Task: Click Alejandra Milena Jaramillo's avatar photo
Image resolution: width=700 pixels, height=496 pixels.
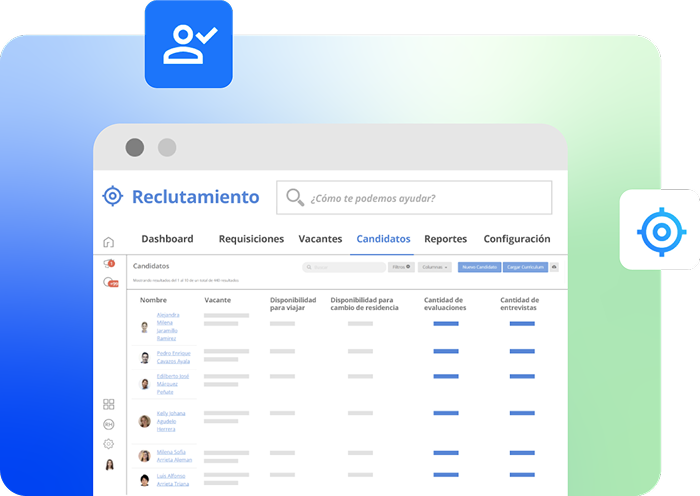Action: [144, 327]
